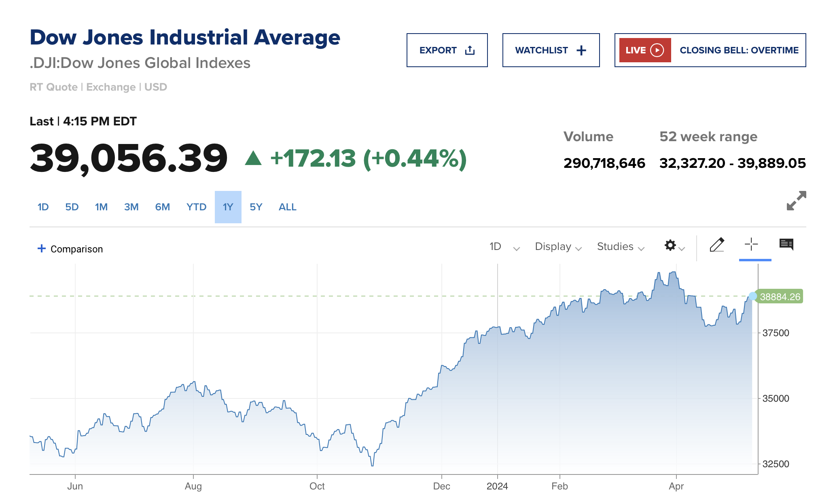818x504 pixels.
Task: Click the chart settings gear icon
Action: pos(670,245)
